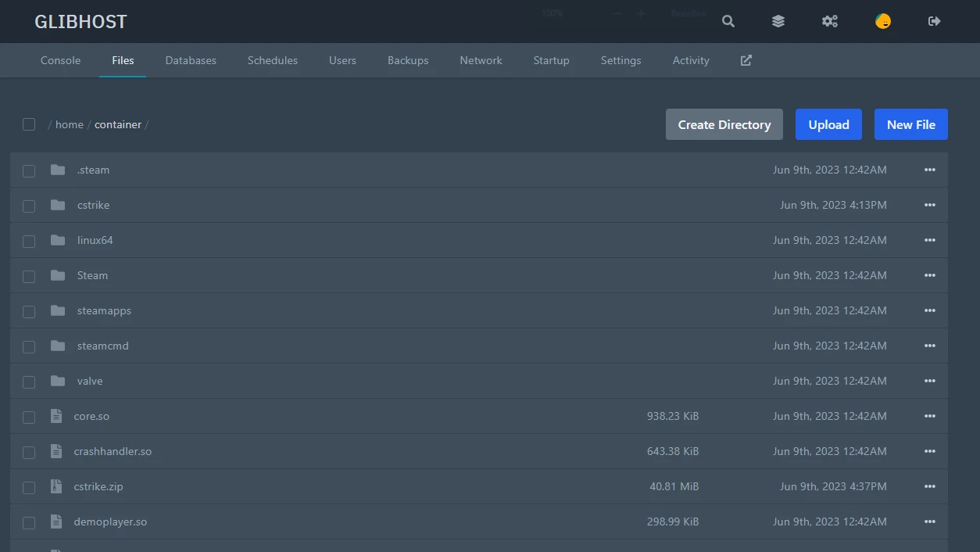Open the external link icon tab
The width and height of the screenshot is (980, 552).
coord(746,60)
